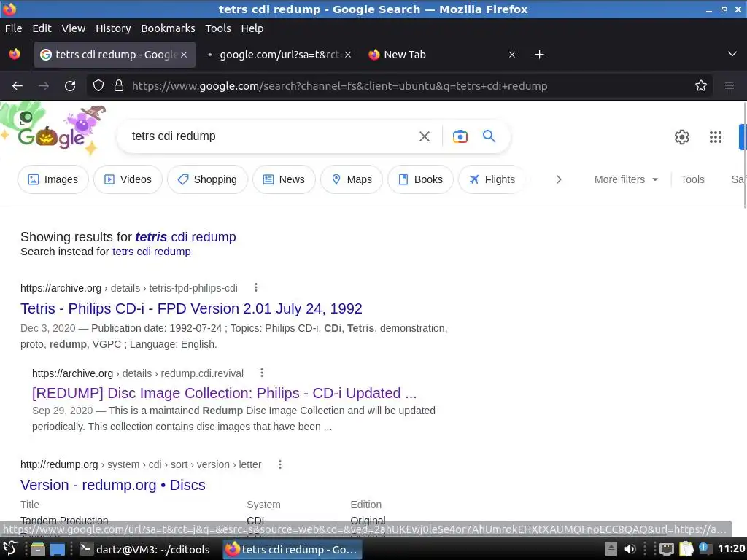The width and height of the screenshot is (747, 560).
Task: Close the New Tab tab
Action: 512,55
